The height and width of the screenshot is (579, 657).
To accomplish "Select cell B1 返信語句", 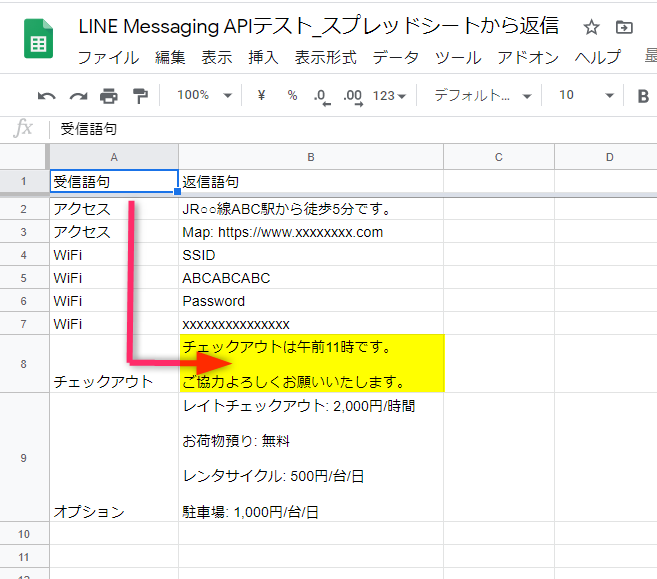I will [x=310, y=181].
